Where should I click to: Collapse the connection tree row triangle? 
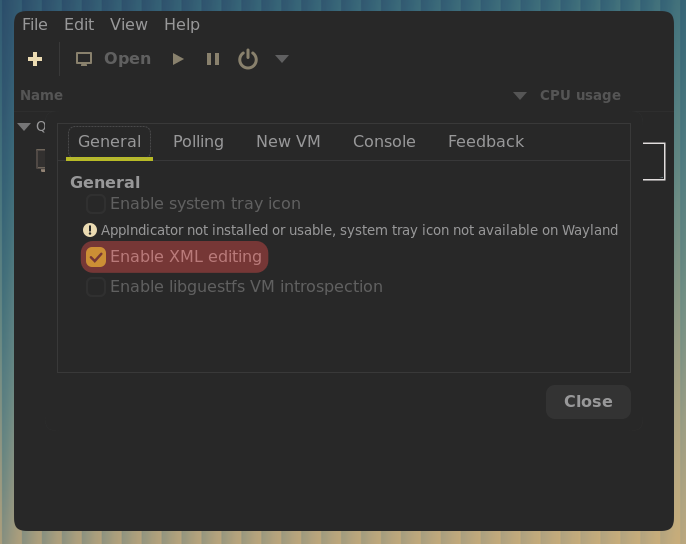coord(25,126)
